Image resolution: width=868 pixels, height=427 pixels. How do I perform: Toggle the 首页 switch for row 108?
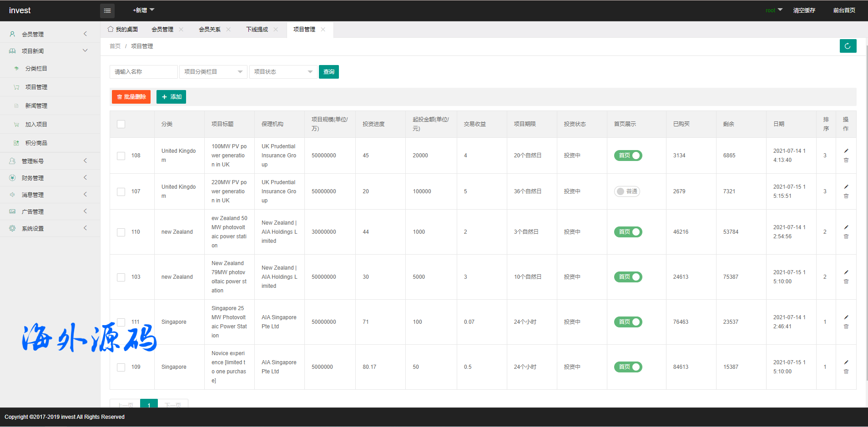coord(628,156)
